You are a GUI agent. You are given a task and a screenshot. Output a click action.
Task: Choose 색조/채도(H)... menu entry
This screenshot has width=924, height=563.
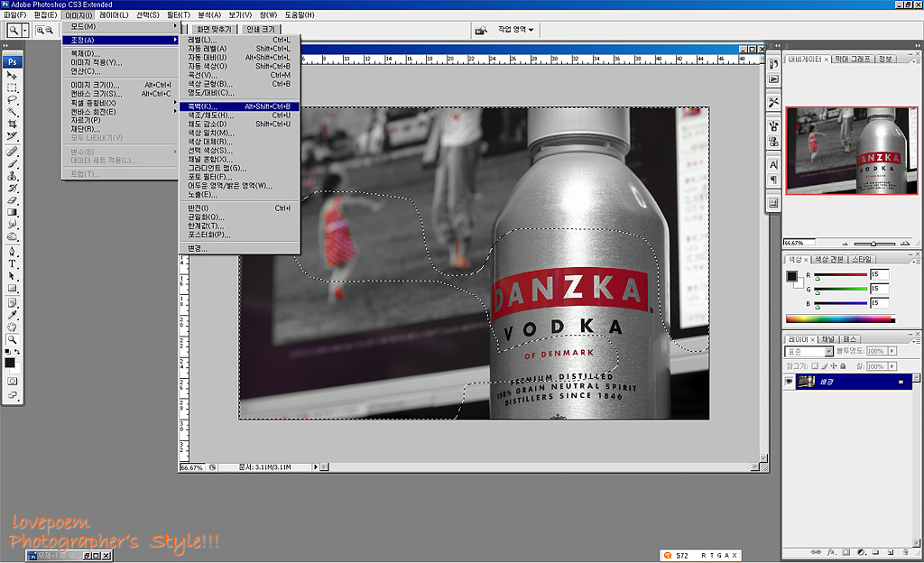coord(240,115)
